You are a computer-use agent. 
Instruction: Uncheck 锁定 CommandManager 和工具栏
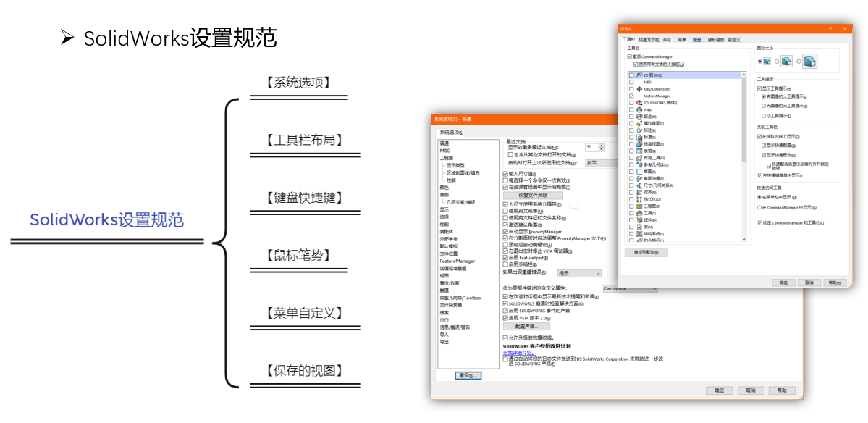[x=759, y=222]
